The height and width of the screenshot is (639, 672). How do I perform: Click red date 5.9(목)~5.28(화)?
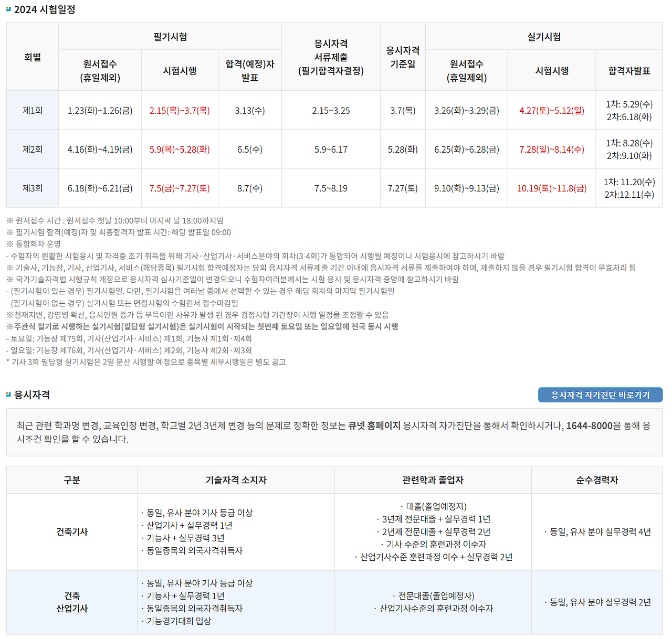pos(180,149)
